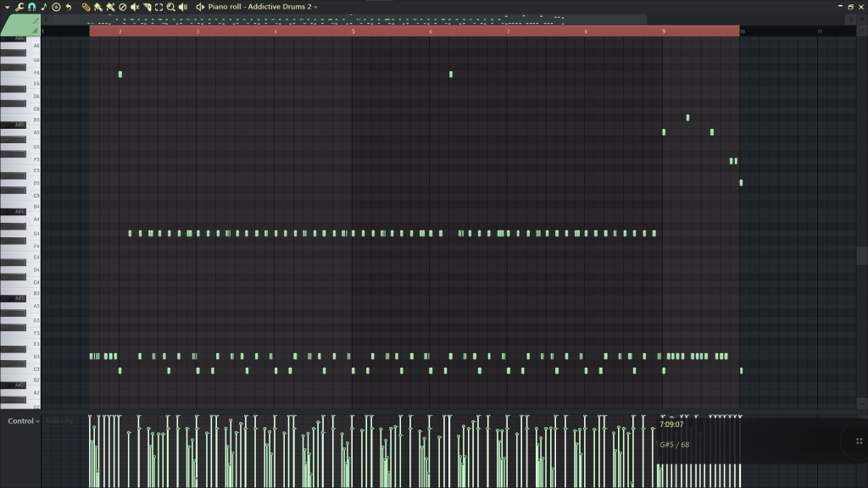
Task: Click bar 5 on the timeline ruler
Action: point(353,31)
